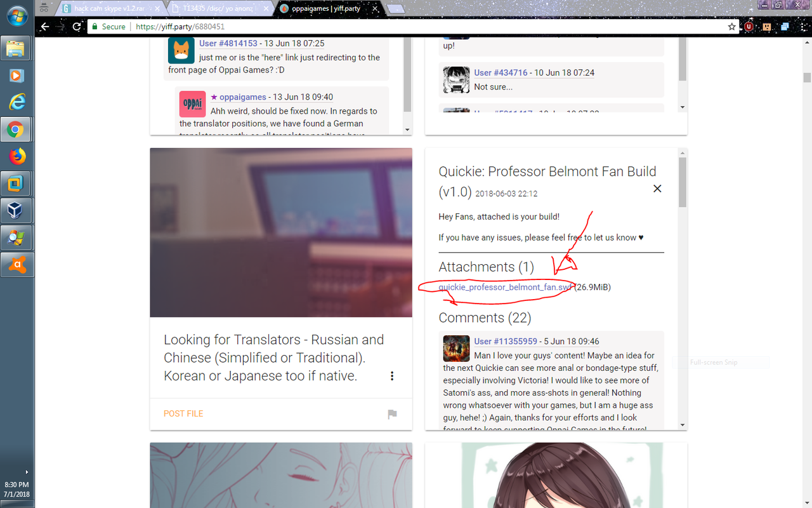The image size is (812, 508).
Task: Click the blurred Translators post image
Action: click(281, 232)
